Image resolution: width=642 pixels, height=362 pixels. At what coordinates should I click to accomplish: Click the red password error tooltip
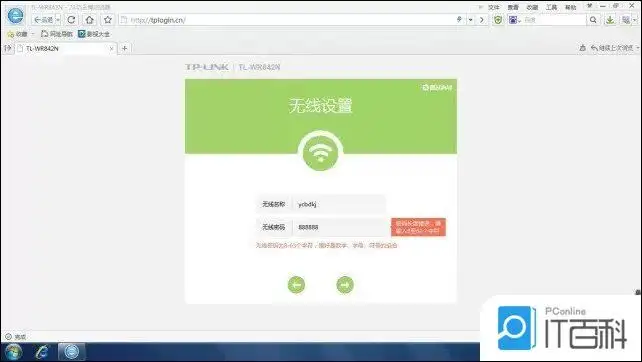pyautogui.click(x=418, y=227)
